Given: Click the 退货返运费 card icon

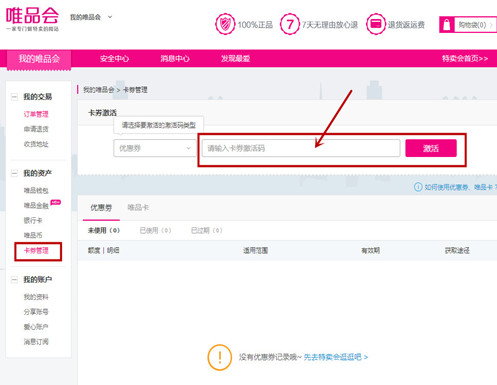Looking at the screenshot, I should coord(376,24).
